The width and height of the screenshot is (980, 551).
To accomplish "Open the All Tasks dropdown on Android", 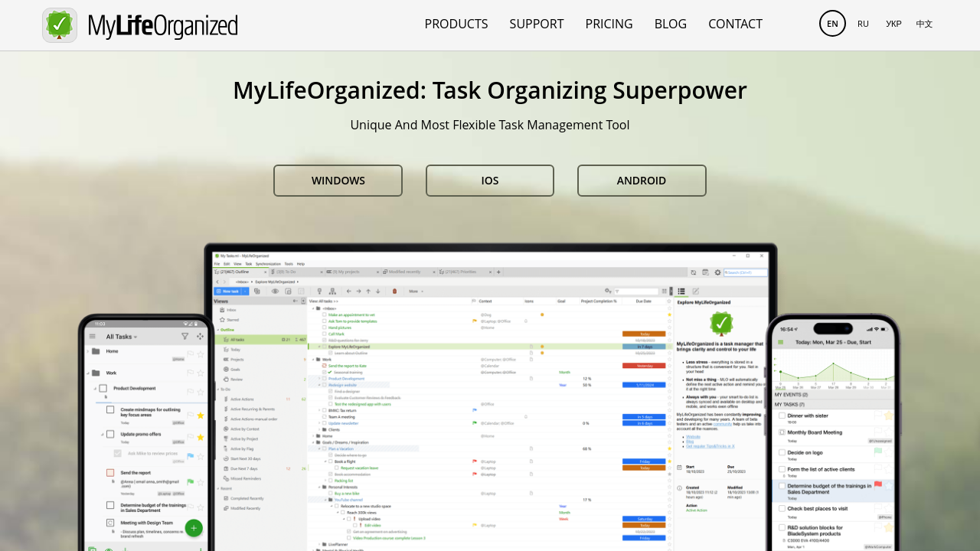I will 122,337.
